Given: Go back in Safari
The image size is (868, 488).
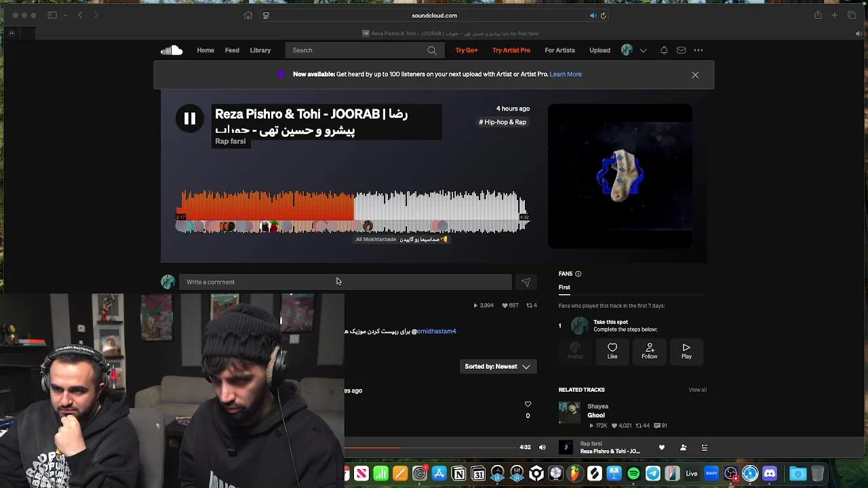Looking at the screenshot, I should pos(80,15).
